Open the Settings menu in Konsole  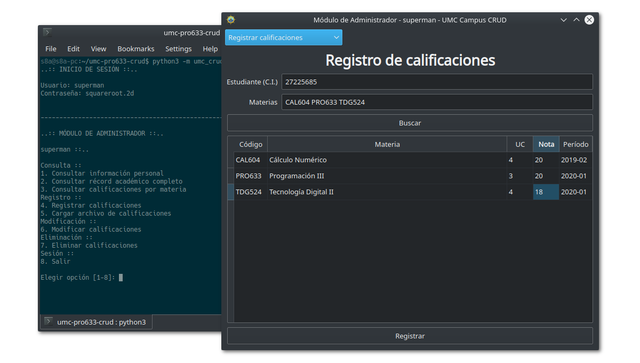(178, 49)
